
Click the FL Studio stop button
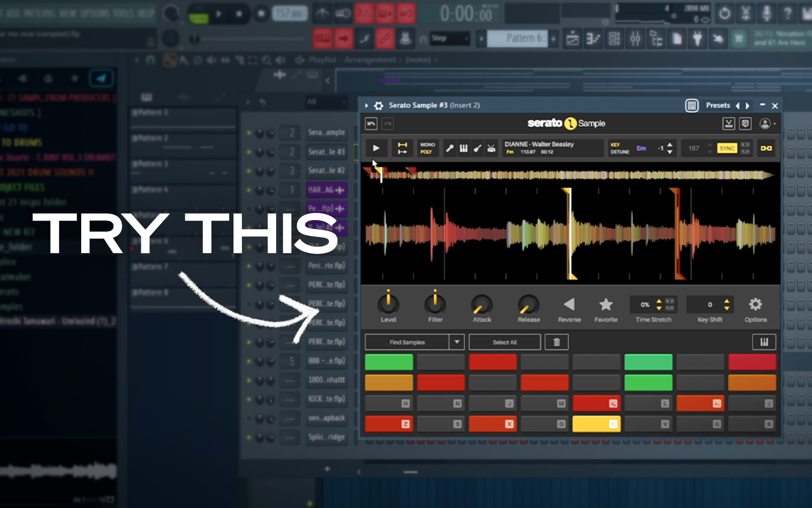click(239, 14)
